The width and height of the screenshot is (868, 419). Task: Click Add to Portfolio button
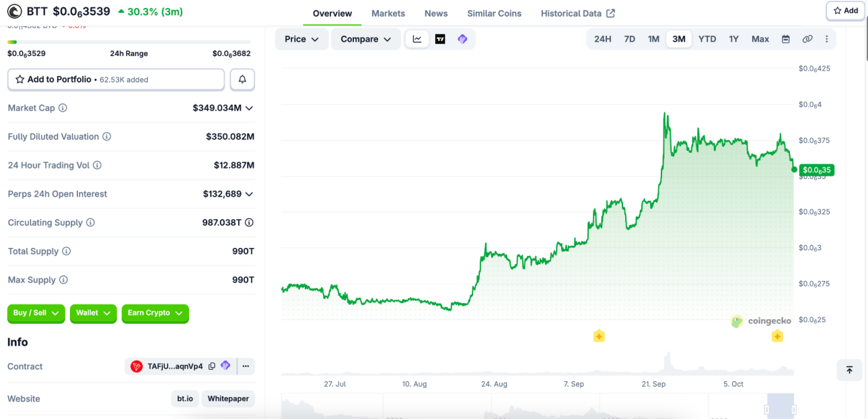[x=116, y=79]
